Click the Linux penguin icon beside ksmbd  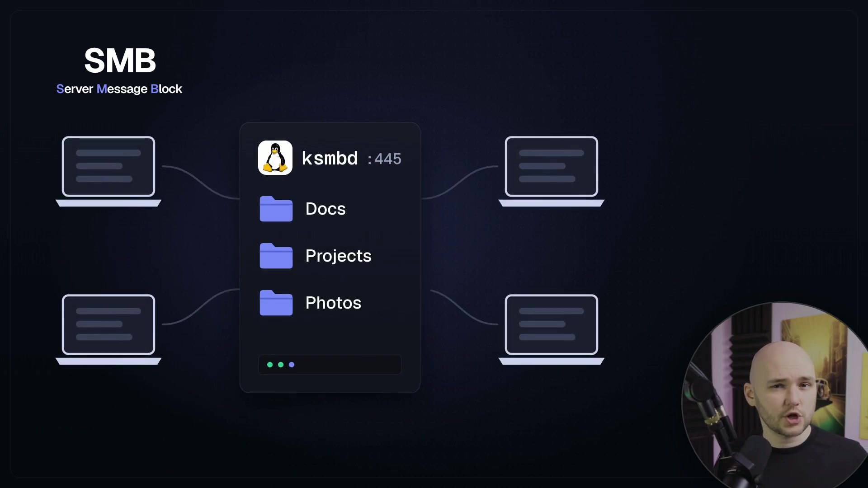coord(275,158)
